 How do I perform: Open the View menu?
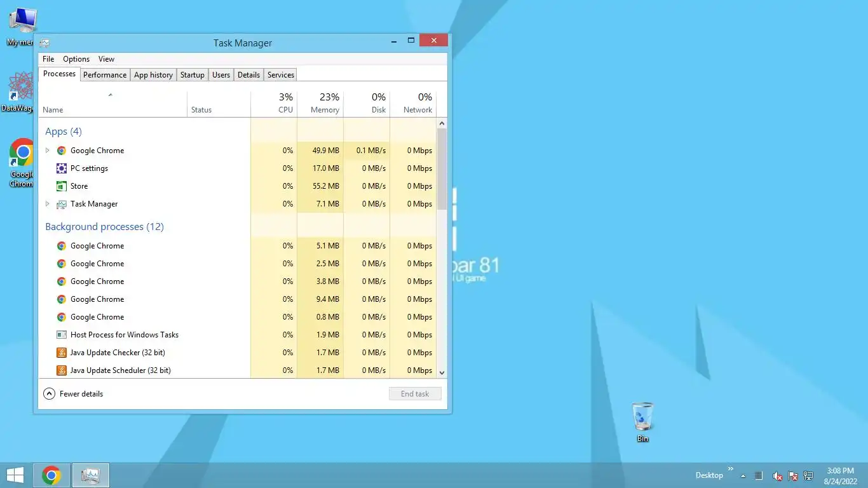106,59
